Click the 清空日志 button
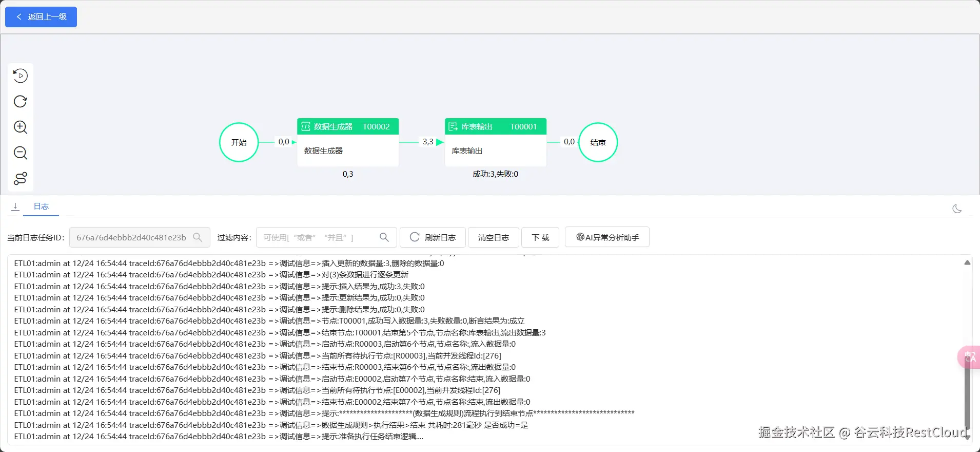The height and width of the screenshot is (452, 980). tap(494, 237)
